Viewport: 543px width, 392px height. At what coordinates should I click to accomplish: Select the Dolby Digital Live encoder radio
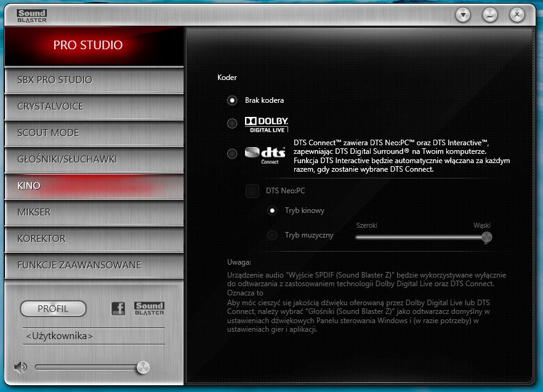click(x=232, y=123)
